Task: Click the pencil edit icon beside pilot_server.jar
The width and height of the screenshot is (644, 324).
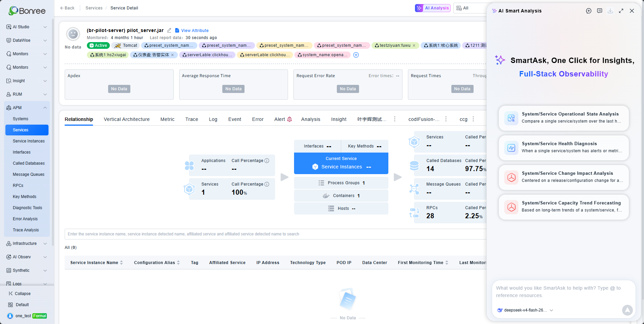Action: pyautogui.click(x=169, y=30)
